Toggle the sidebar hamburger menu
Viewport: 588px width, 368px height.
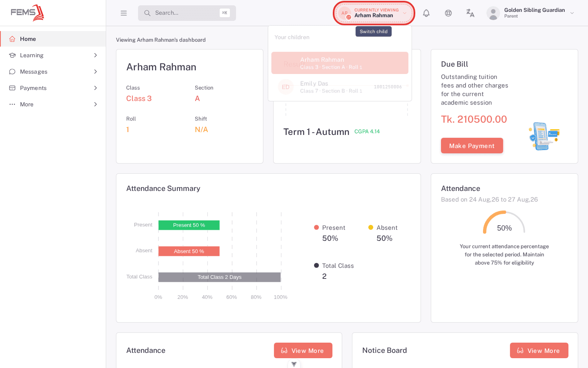click(x=124, y=13)
